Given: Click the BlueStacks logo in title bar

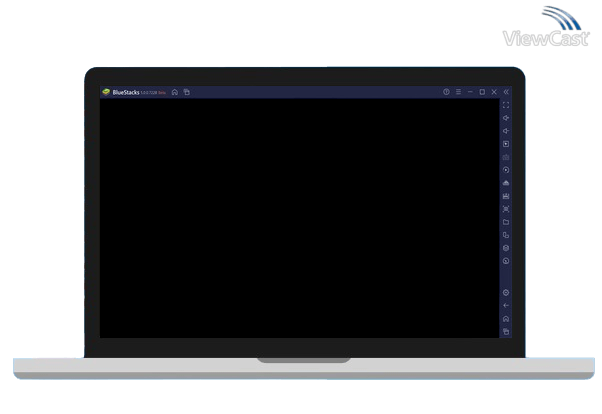Looking at the screenshot, I should pos(106,92).
